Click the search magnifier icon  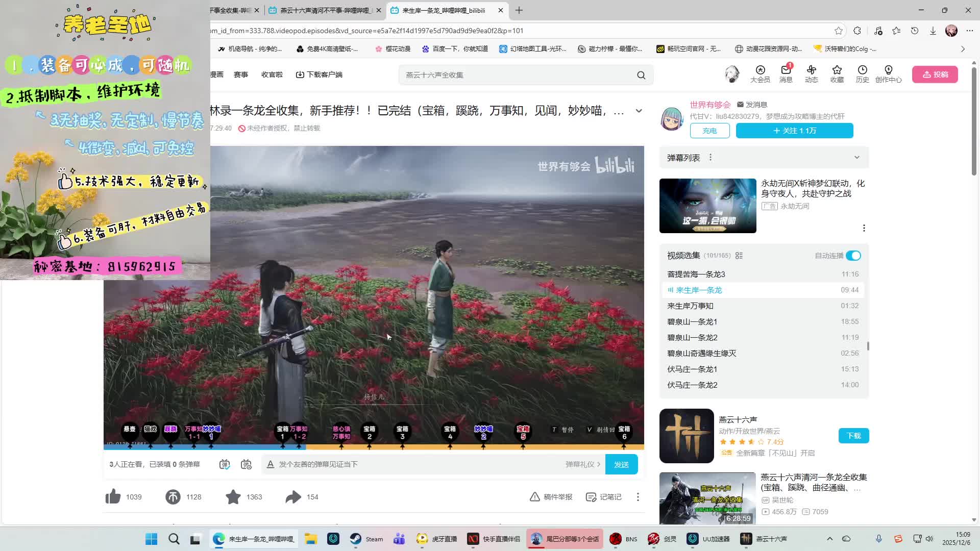tap(641, 75)
